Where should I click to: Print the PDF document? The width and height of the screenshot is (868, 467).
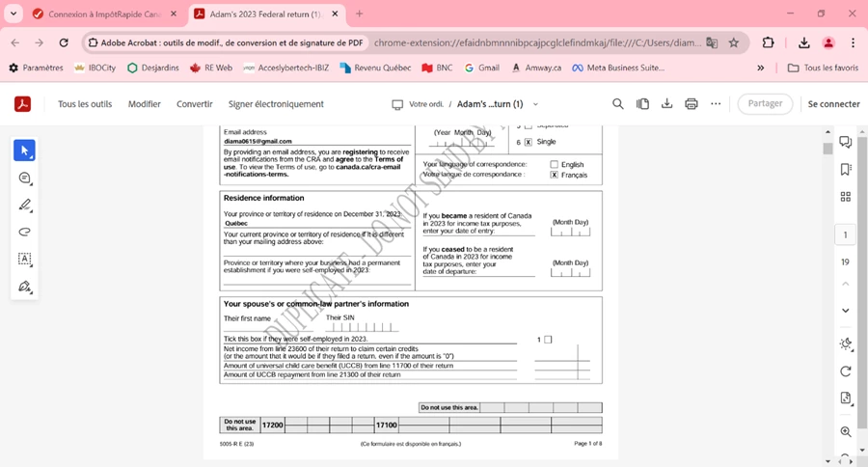tap(692, 103)
